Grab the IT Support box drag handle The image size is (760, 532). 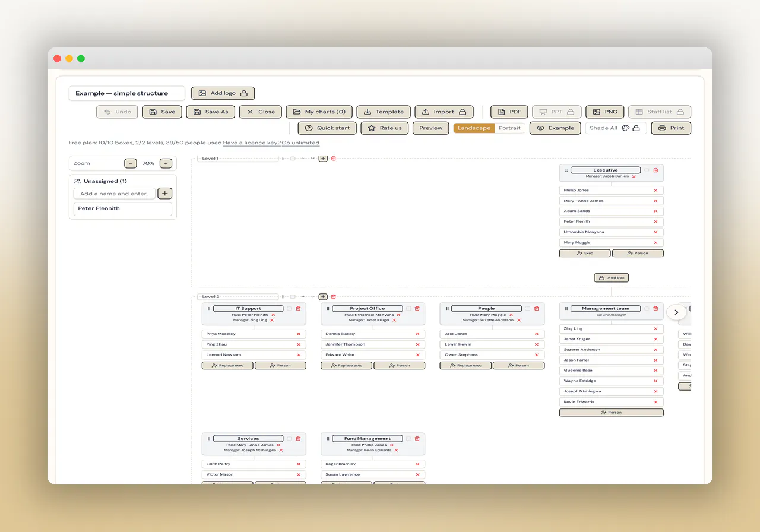(x=209, y=308)
